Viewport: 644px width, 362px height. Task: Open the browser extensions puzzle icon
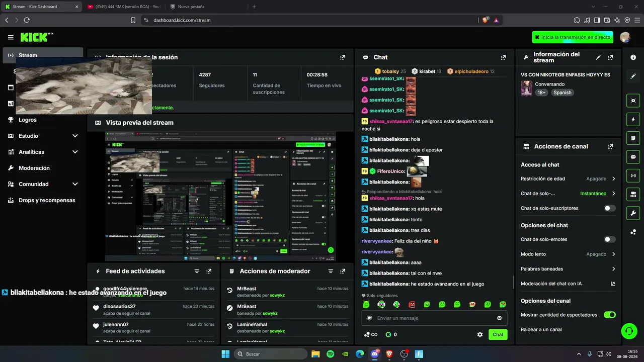[577, 20]
